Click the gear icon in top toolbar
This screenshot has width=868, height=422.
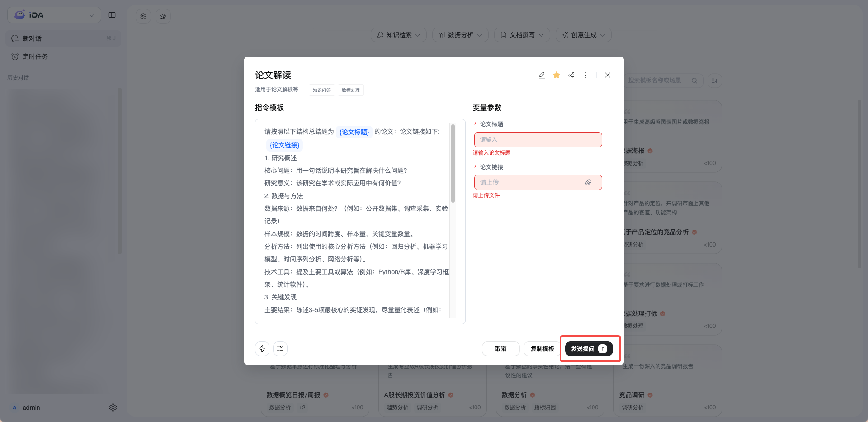point(143,16)
